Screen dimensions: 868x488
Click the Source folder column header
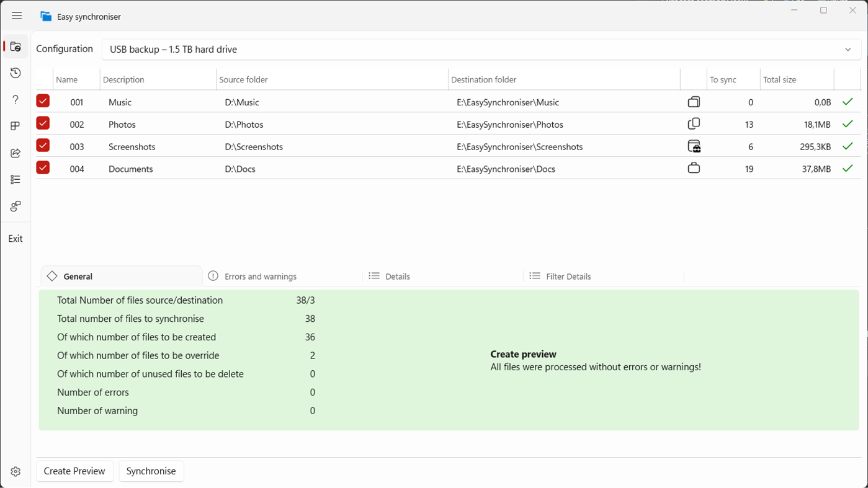pos(244,80)
